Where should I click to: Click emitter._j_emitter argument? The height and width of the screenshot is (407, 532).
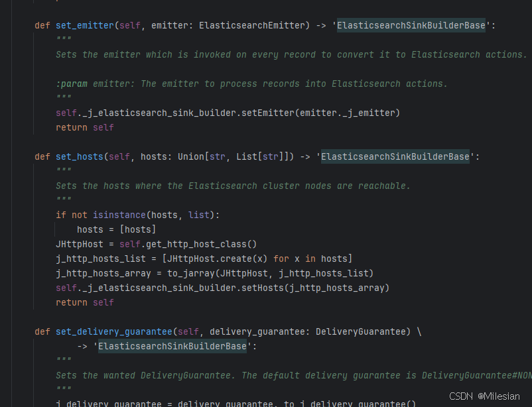coord(347,113)
